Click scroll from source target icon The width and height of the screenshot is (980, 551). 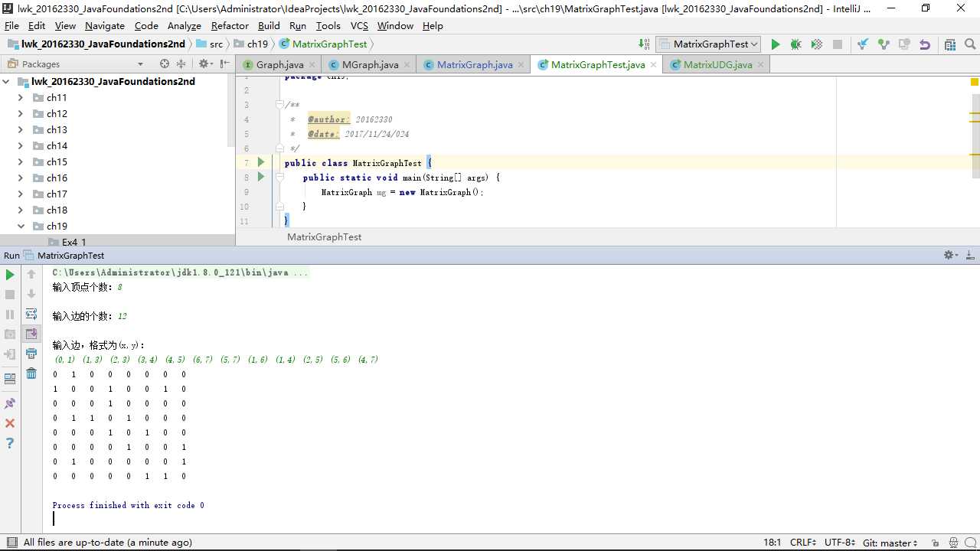click(x=165, y=64)
